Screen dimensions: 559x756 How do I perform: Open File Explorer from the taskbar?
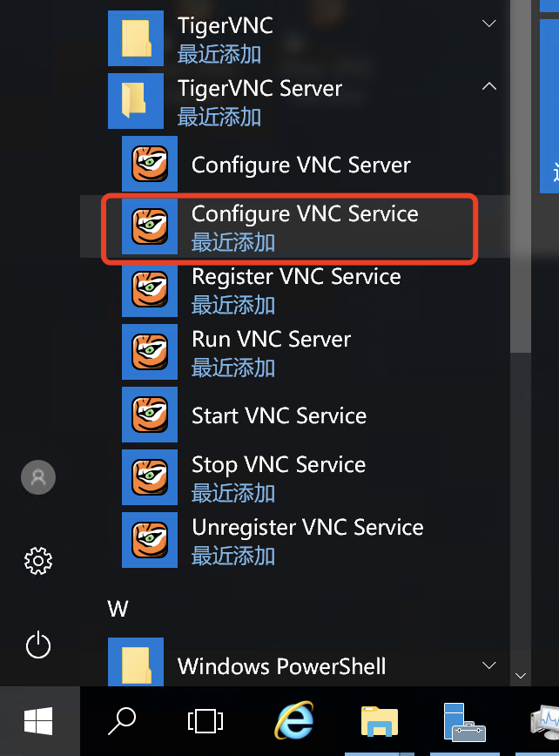pyautogui.click(x=380, y=721)
